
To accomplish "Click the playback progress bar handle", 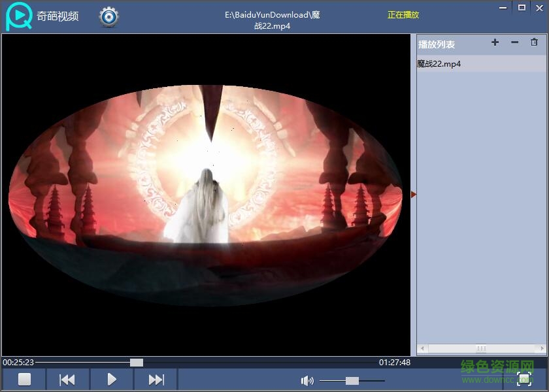I will click(x=136, y=362).
